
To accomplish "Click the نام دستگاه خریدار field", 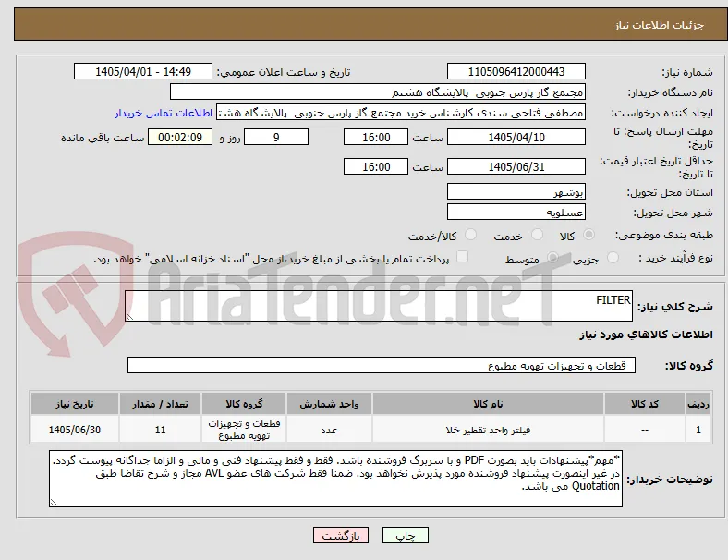I will 378,91.
